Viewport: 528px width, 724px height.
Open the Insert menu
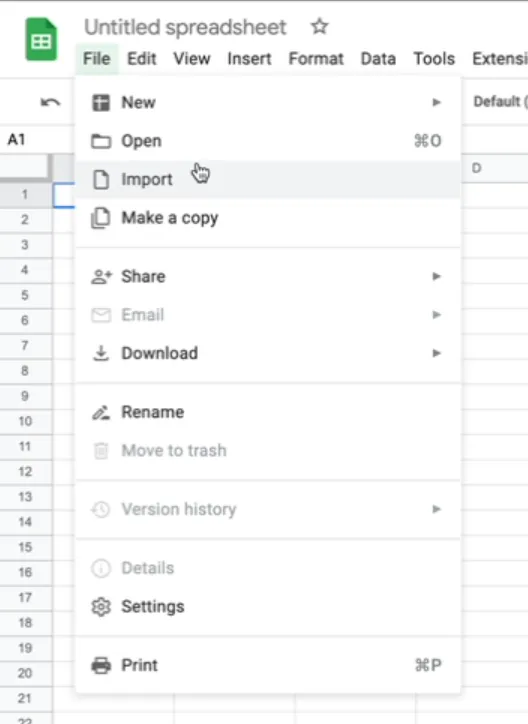click(249, 59)
